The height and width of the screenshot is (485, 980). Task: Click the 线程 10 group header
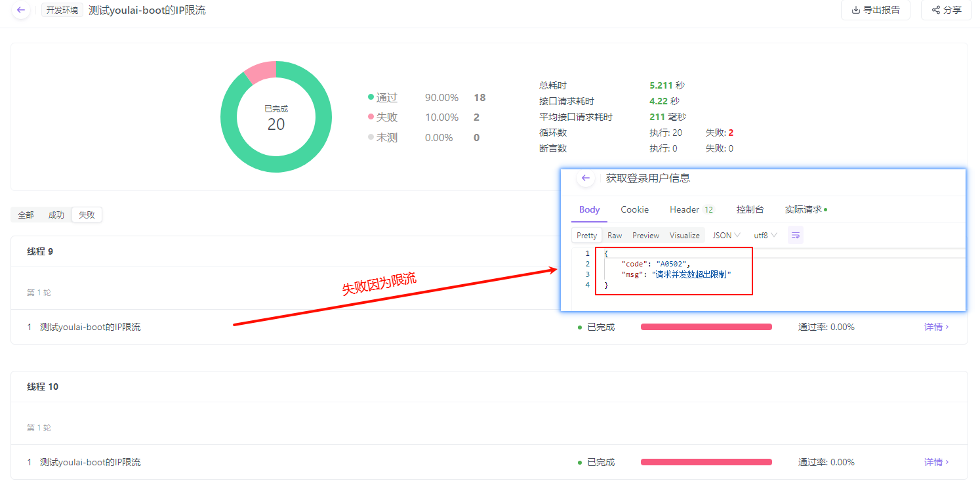click(x=489, y=387)
